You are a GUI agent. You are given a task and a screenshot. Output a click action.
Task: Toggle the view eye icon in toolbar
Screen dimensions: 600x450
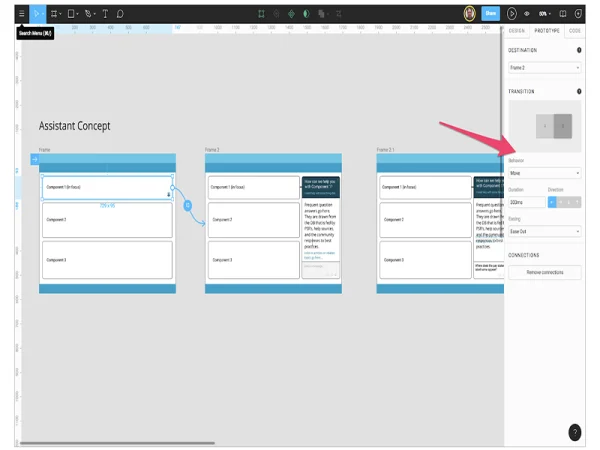click(x=527, y=14)
